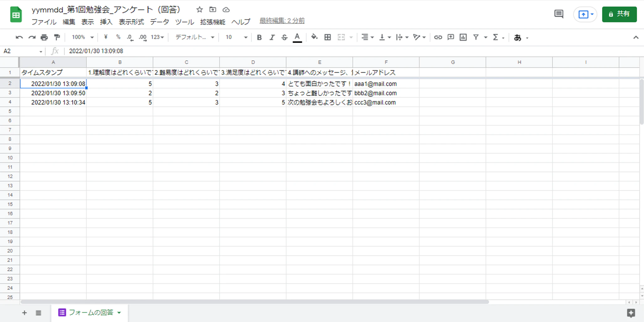Toggle italic formatting
This screenshot has height=322, width=644.
pyautogui.click(x=272, y=37)
